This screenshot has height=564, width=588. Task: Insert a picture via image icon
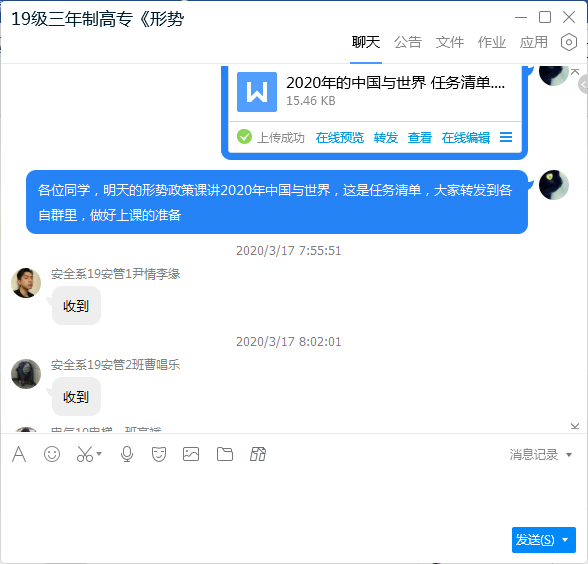tap(191, 454)
